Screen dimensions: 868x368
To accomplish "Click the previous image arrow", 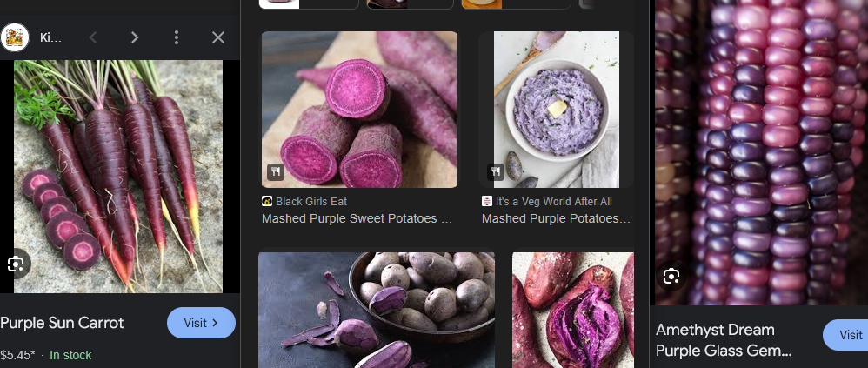I will [x=93, y=37].
